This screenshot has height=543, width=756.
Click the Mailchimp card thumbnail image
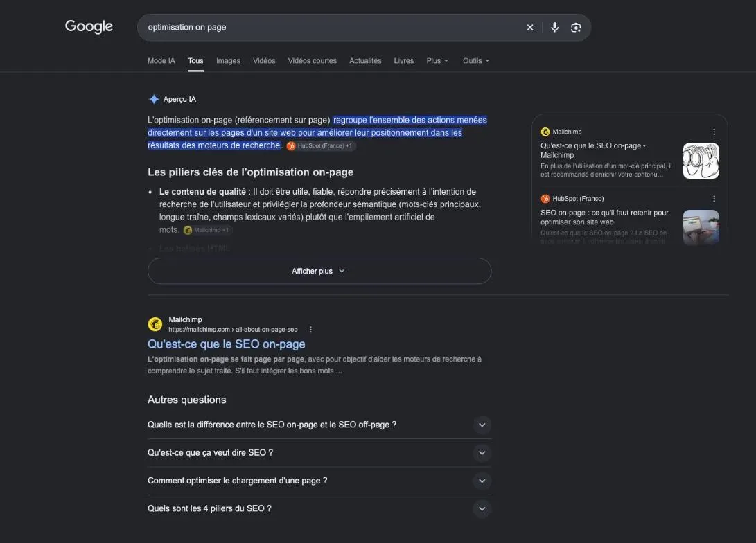coord(701,161)
